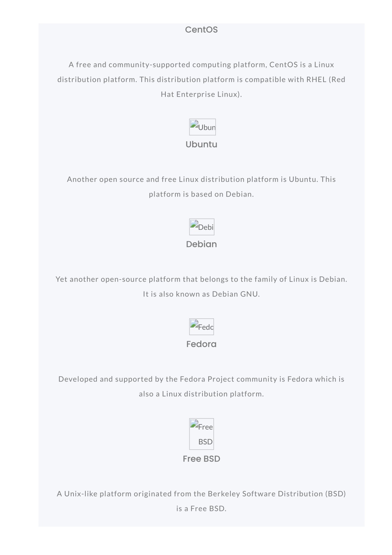392x555 pixels.
Task: Click the Fedora Project community paragraph
Action: click(x=201, y=386)
